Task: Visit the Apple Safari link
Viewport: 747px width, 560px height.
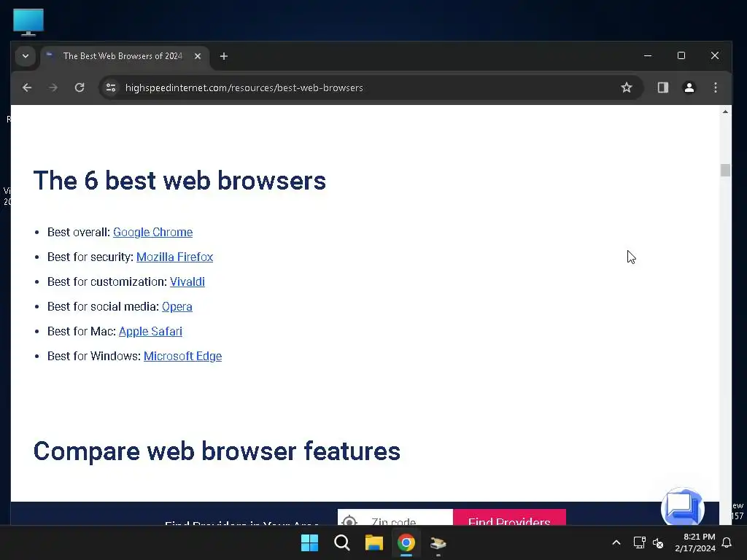Action: coord(150,332)
